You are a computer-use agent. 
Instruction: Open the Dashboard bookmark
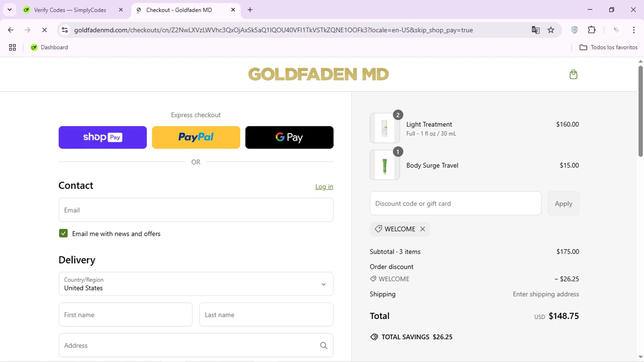click(49, 48)
